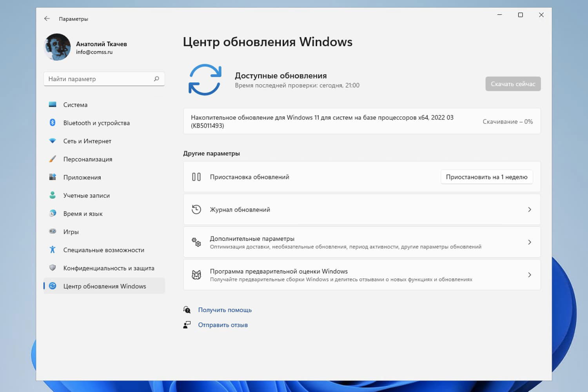
Task: Click the Отправить отзыв feedback icon
Action: point(187,325)
